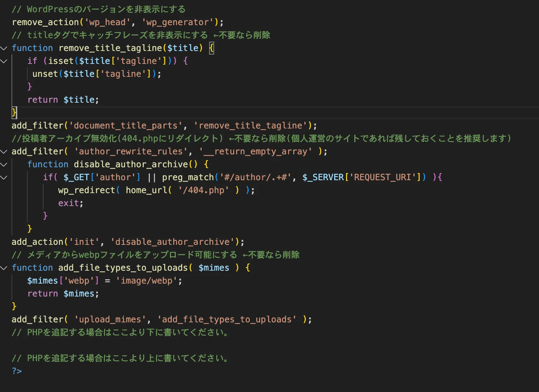Fold the if isset($title['tagline']) block

(4, 61)
